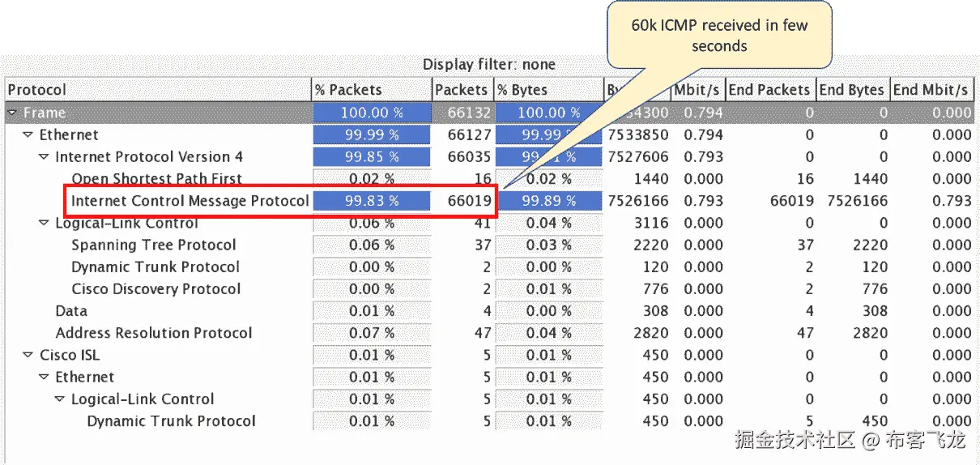
Task: Click the '66132' packets cell for Frame
Action: (469, 113)
